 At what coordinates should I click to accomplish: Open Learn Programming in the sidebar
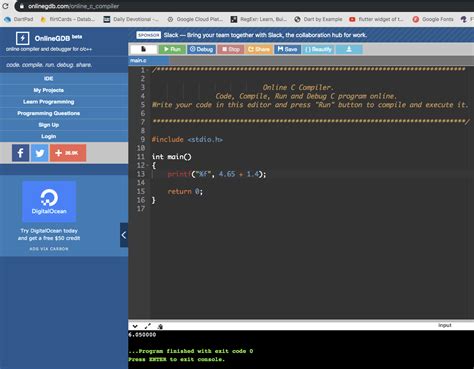pos(49,102)
